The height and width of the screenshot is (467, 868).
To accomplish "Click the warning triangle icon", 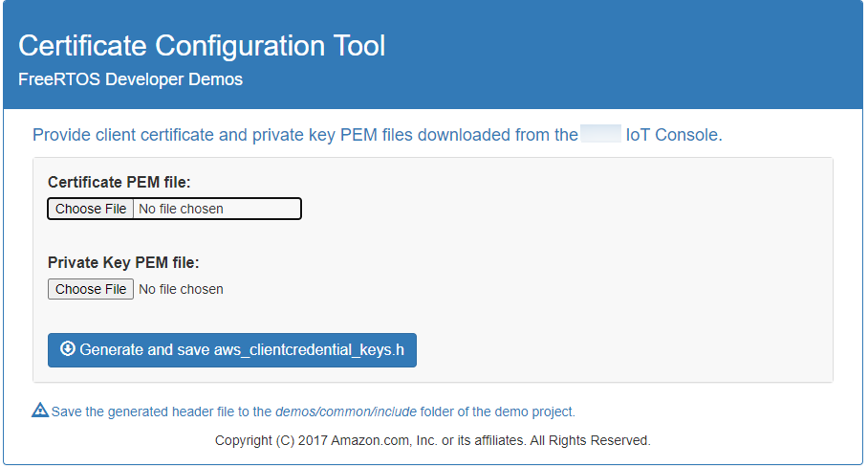I will [40, 411].
